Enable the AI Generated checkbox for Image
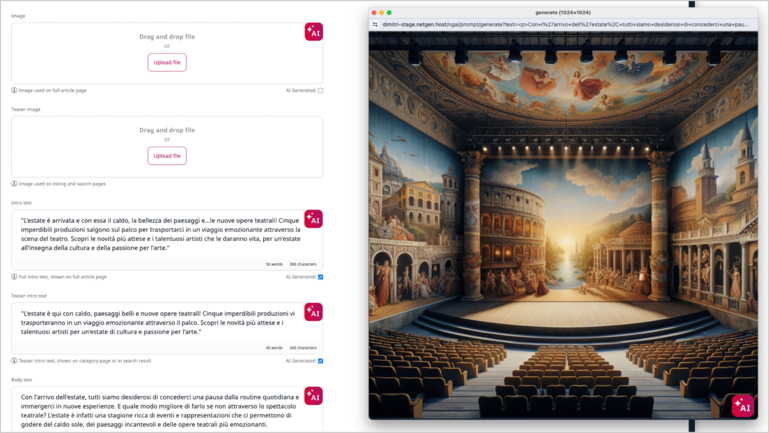Viewport: 769px width, 433px height. (320, 90)
